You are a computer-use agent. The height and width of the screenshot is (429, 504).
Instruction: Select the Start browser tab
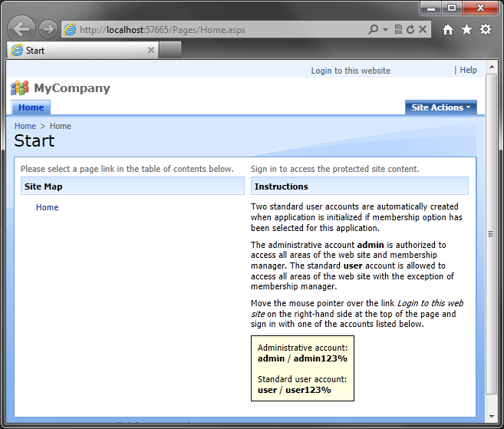point(83,50)
